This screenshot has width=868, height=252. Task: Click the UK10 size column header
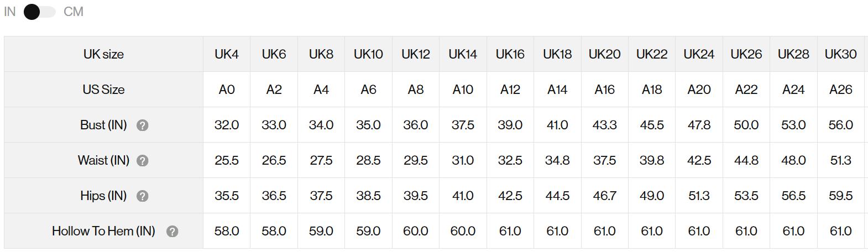coord(368,54)
